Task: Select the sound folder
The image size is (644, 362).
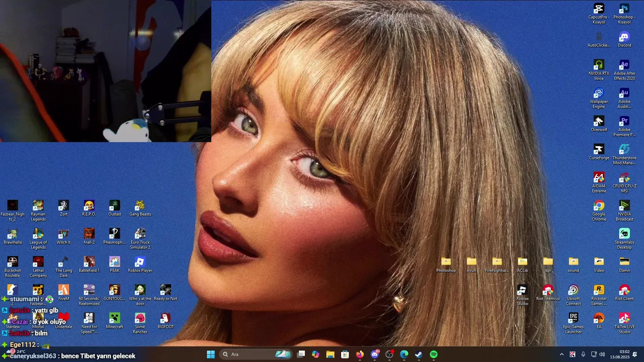Action: [x=574, y=264]
